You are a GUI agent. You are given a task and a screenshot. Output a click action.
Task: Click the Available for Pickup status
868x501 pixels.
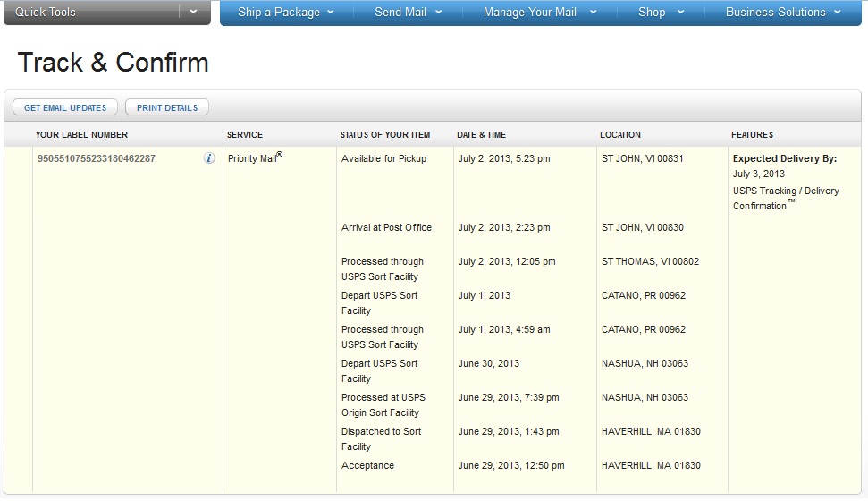pos(383,158)
